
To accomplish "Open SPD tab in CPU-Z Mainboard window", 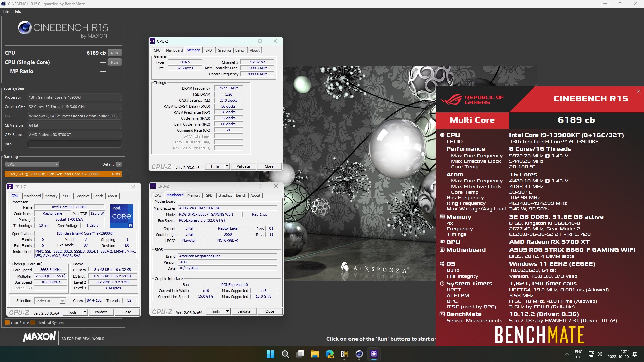I will pos(209,195).
